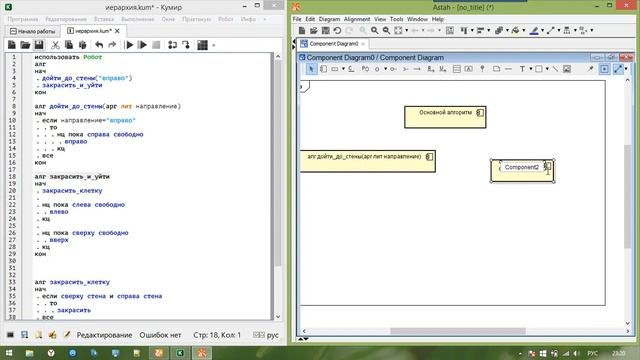Stop the Kumir program execution
The image size is (640, 360).
point(156,45)
